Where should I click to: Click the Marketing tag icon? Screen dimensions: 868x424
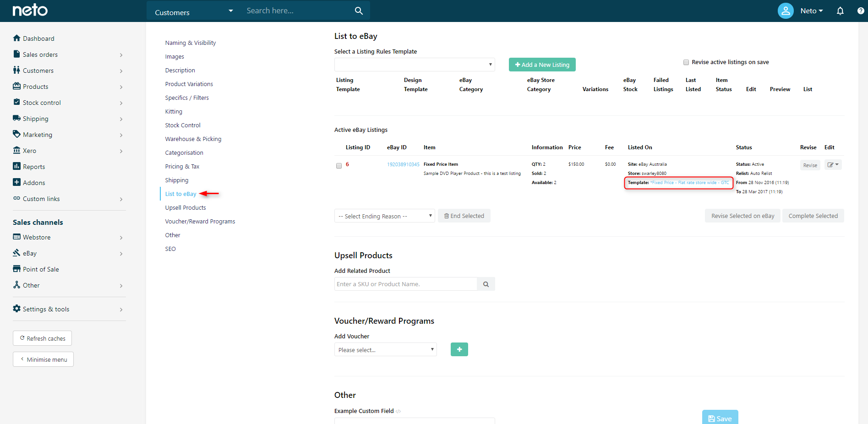[17, 134]
